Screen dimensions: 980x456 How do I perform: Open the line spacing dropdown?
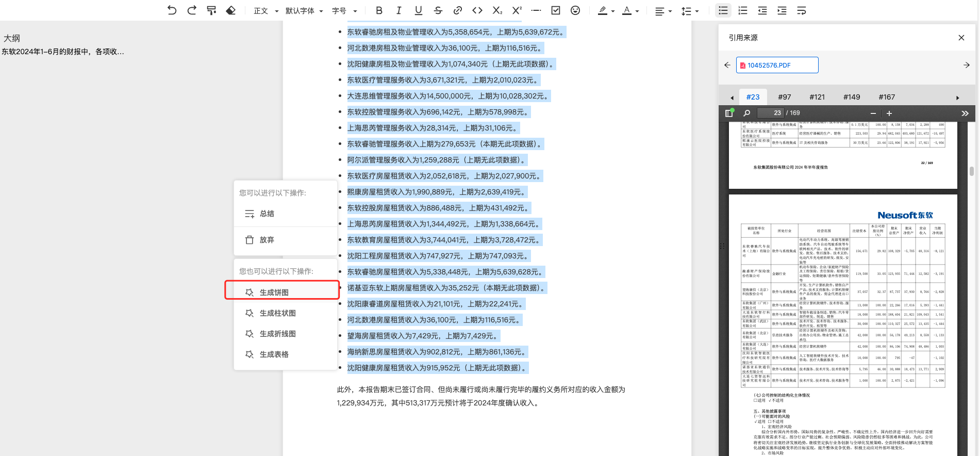point(690,11)
